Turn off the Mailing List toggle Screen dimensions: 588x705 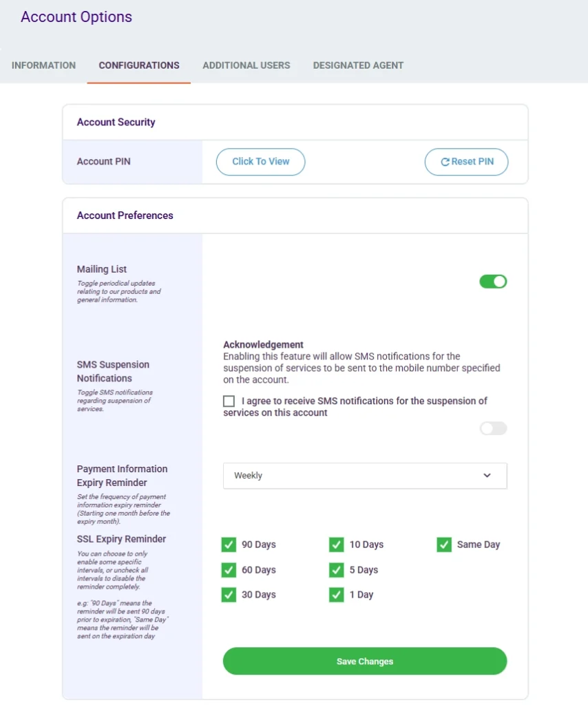493,281
